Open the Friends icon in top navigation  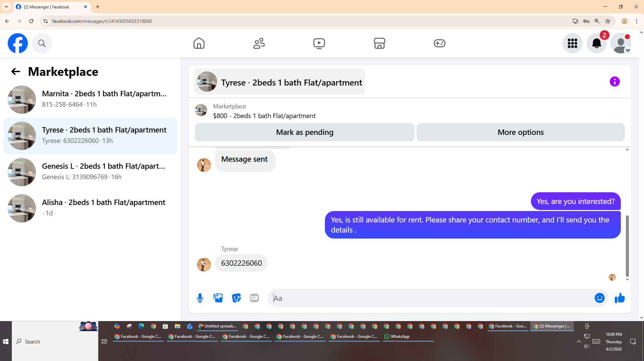tap(259, 43)
